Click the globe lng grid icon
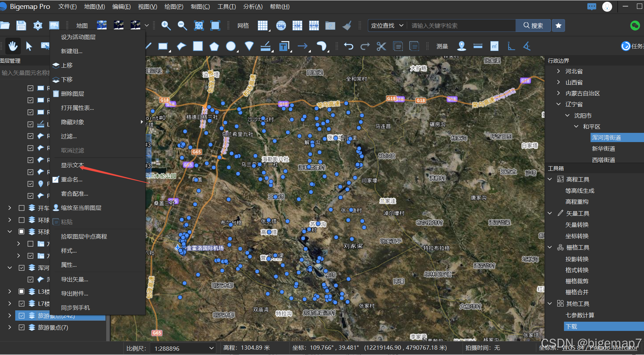 [x=281, y=26]
